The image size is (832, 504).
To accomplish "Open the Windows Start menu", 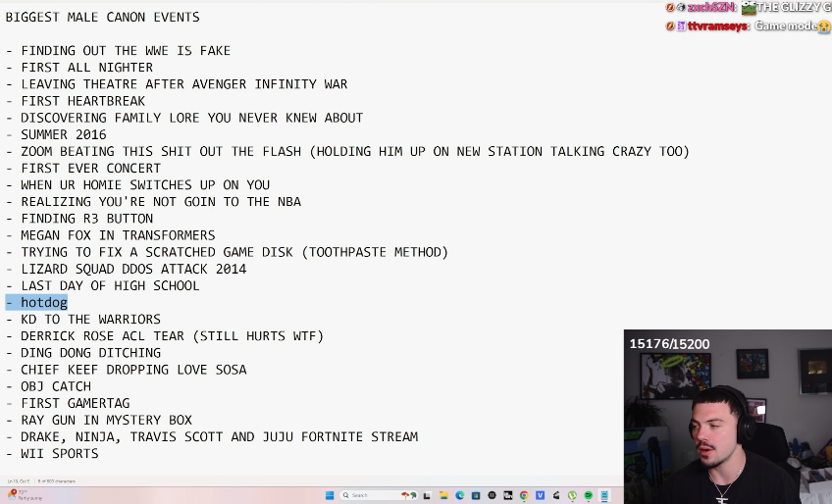I will (x=330, y=495).
